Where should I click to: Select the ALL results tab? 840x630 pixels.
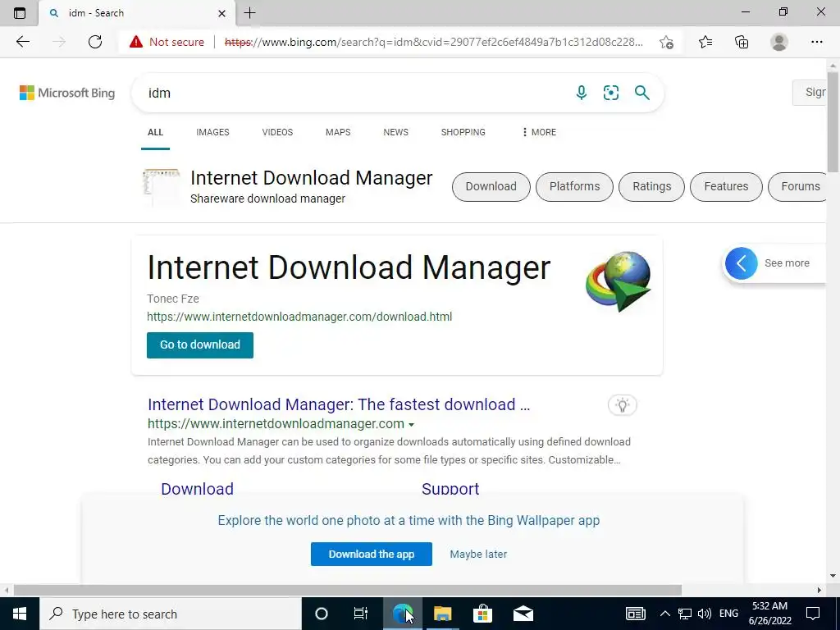(155, 132)
